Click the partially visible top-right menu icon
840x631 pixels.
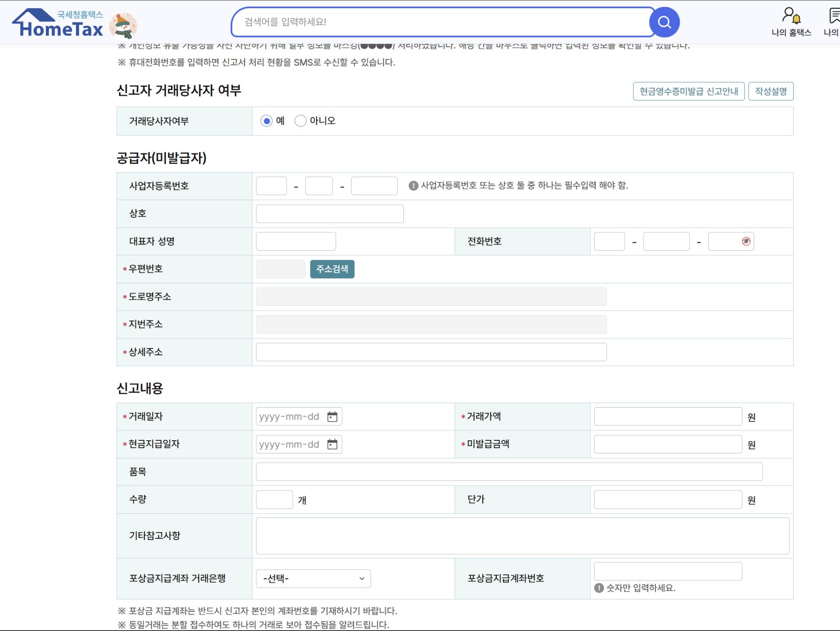pyautogui.click(x=834, y=17)
